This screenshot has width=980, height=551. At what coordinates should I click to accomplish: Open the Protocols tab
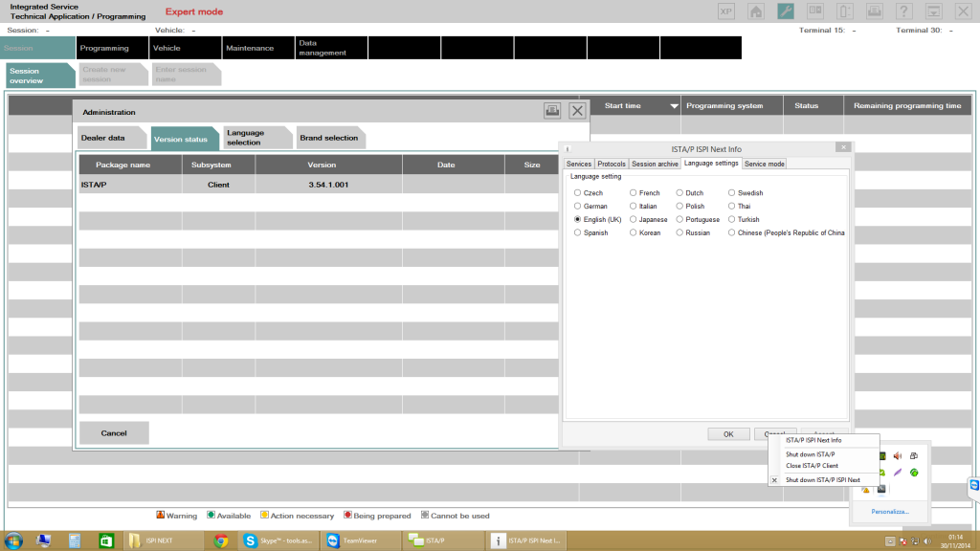(612, 164)
